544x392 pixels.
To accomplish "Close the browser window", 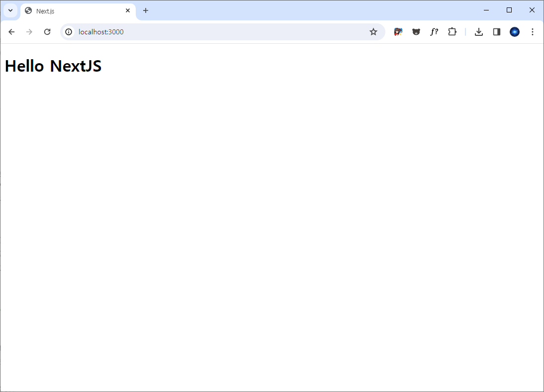I will [x=532, y=10].
